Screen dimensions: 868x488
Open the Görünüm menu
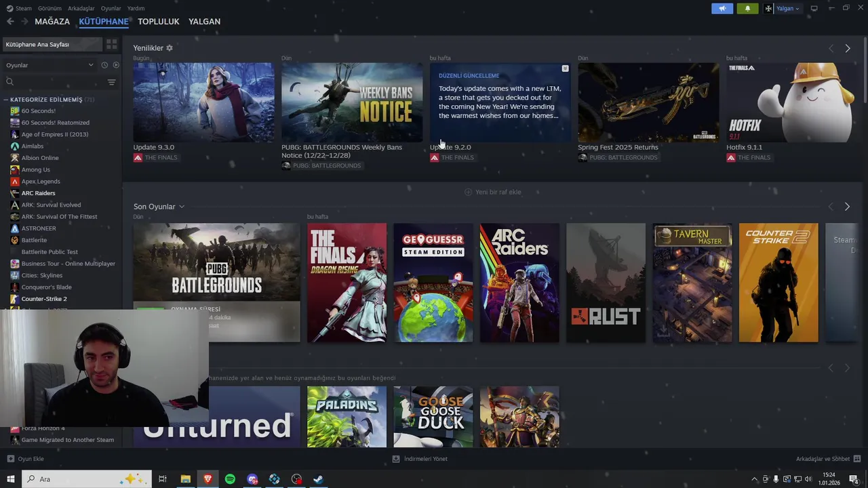click(x=50, y=8)
